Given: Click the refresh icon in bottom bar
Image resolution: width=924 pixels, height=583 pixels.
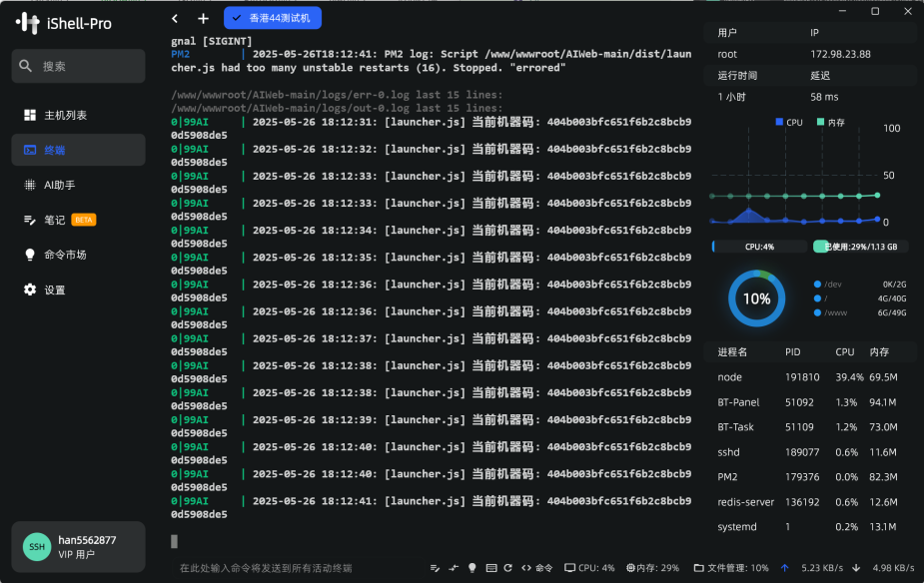Looking at the screenshot, I should point(508,568).
